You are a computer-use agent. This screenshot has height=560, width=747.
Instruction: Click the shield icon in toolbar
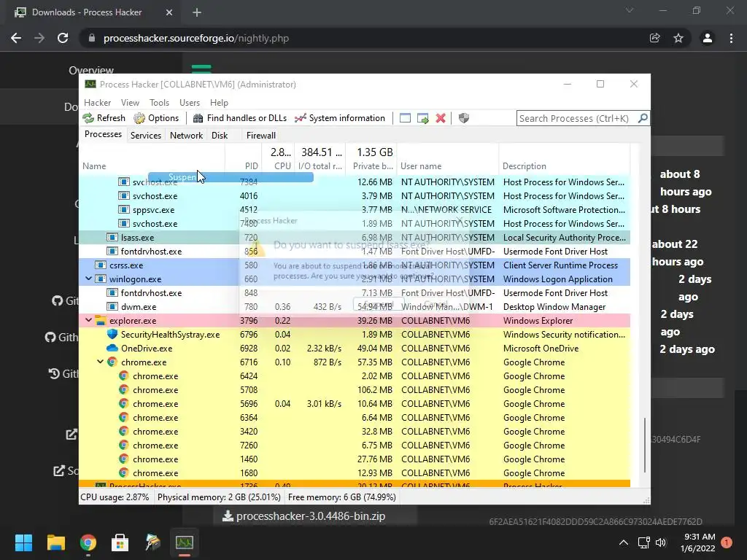coord(463,118)
